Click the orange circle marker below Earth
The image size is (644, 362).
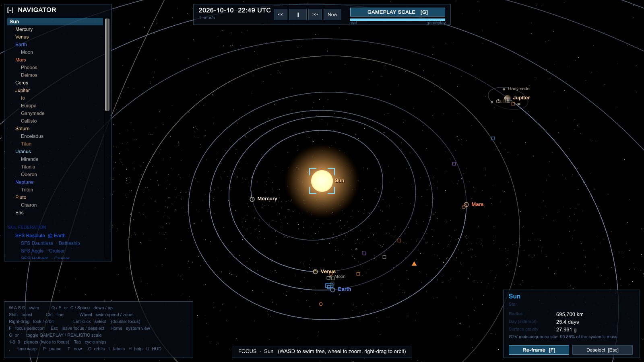click(x=321, y=304)
